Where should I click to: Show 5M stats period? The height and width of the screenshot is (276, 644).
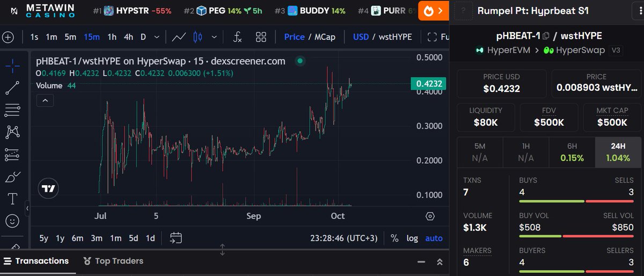480,152
